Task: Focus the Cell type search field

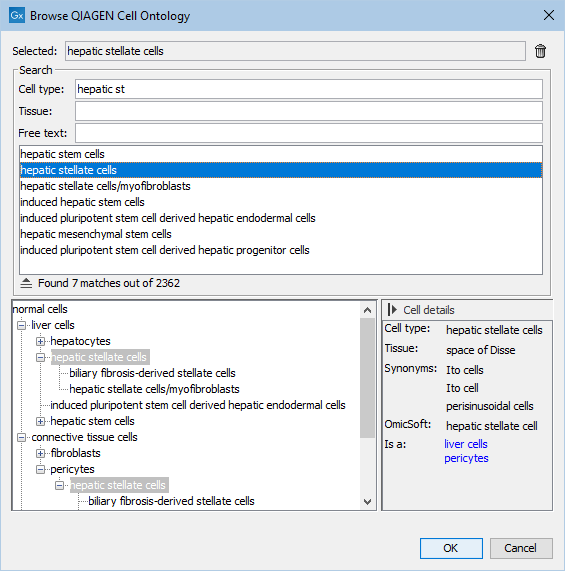Action: tap(309, 89)
